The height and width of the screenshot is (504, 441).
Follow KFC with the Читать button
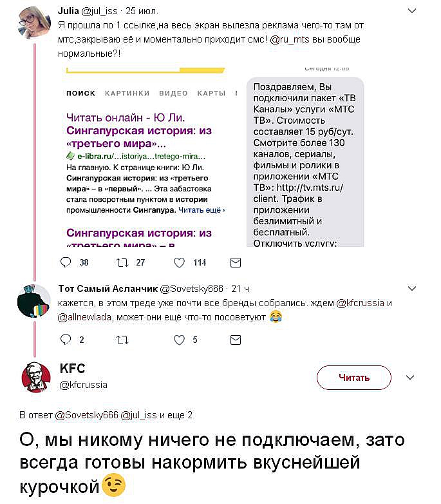(x=354, y=378)
